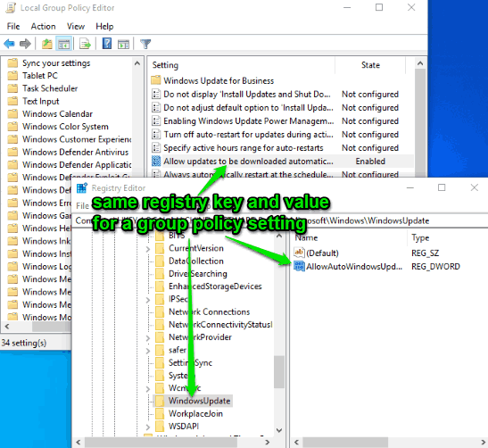
Task: Click scroll-right arrow under registry tree
Action: tap(267, 442)
